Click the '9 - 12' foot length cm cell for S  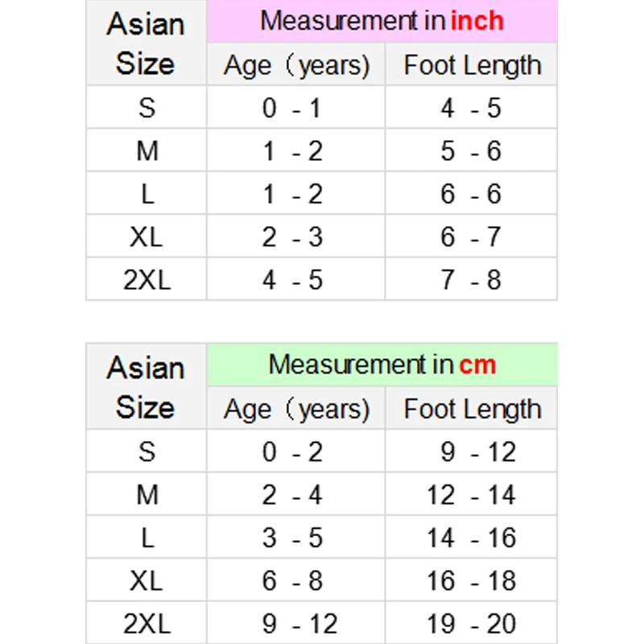coord(472,452)
